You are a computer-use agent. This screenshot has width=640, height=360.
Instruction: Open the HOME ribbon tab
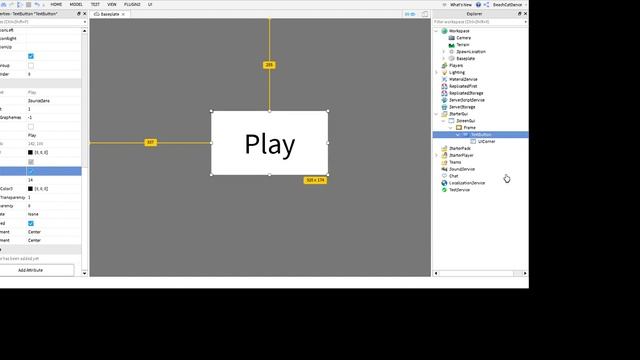click(56, 4)
